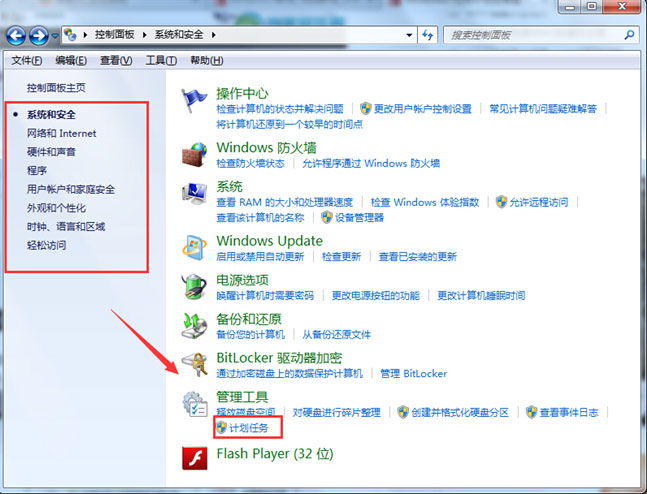Image resolution: width=647 pixels, height=494 pixels.
Task: Expand arrow after 系统和安全 breadcrumb
Action: pos(213,35)
